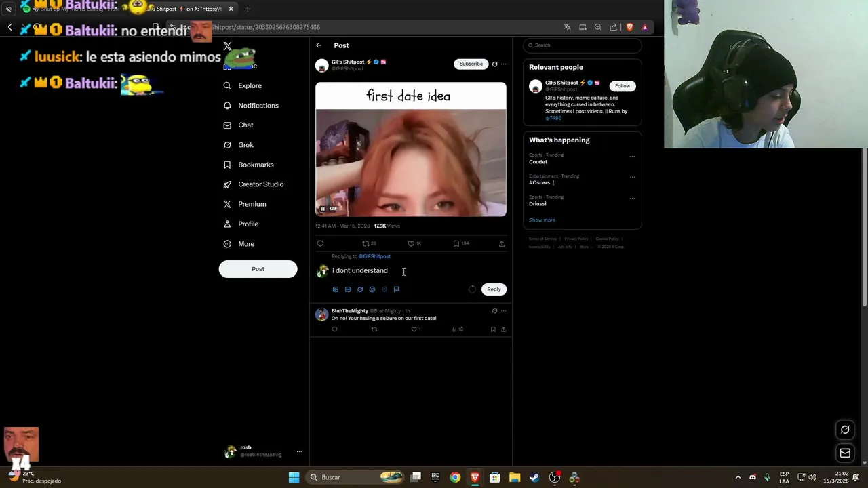Open Premium from the sidebar

coord(244,204)
